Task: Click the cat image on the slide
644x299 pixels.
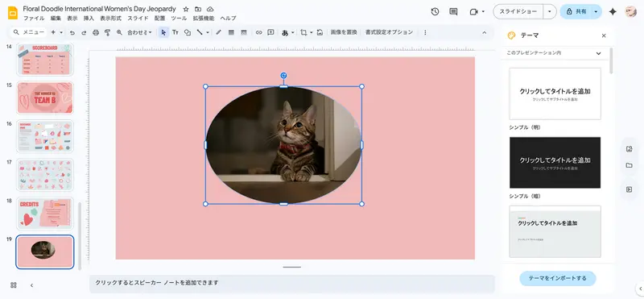Action: tap(283, 145)
